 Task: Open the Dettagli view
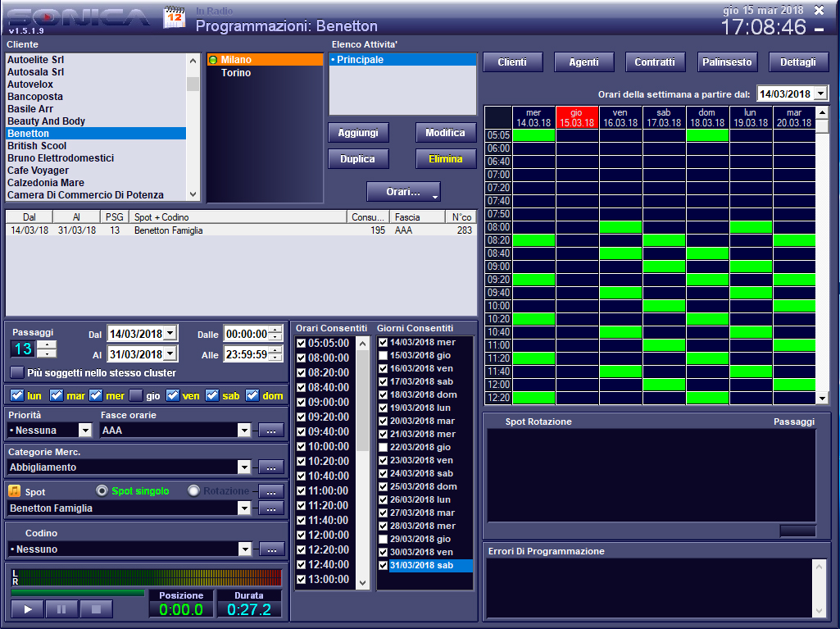(798, 62)
